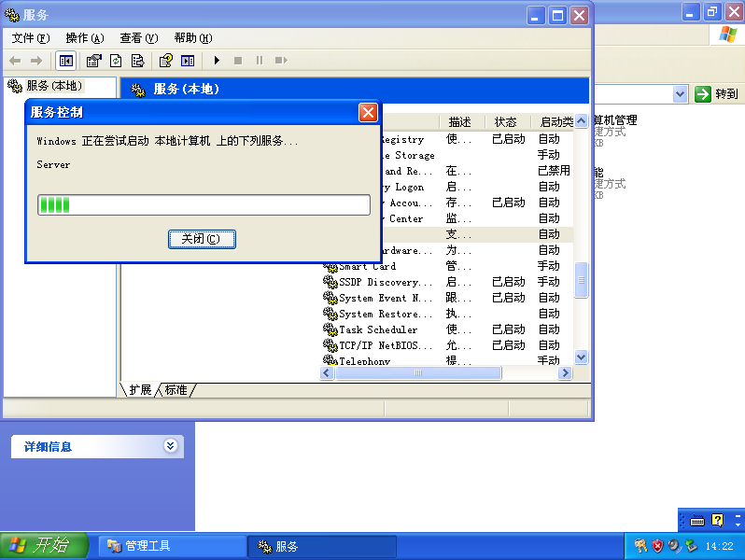
Task: Click the green service start progress bar
Action: [x=204, y=204]
